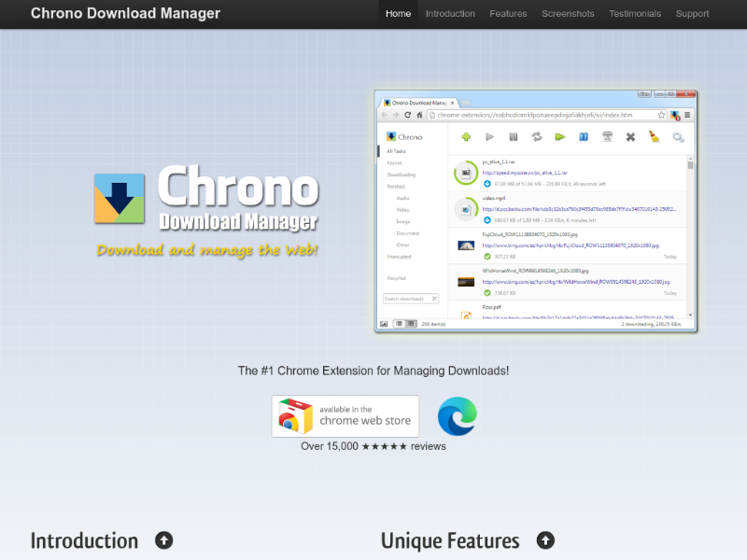This screenshot has height=560, width=747.
Task: Click the Search downloads field in screenshot
Action: [x=410, y=299]
